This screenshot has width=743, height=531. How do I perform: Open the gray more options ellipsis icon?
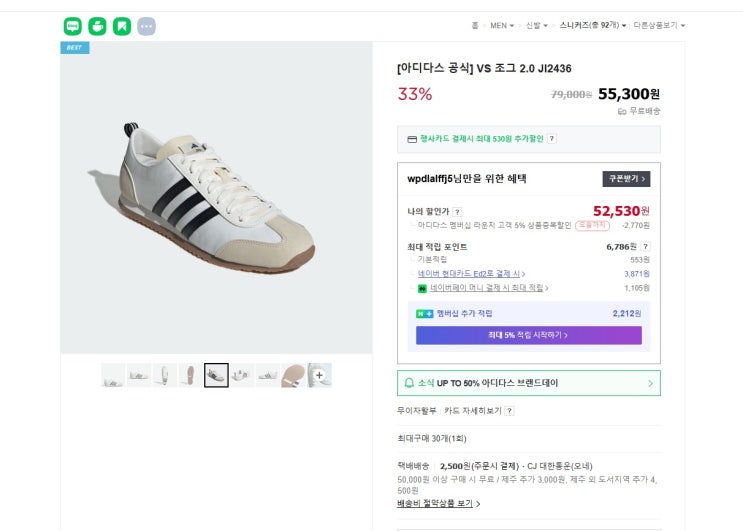[146, 26]
